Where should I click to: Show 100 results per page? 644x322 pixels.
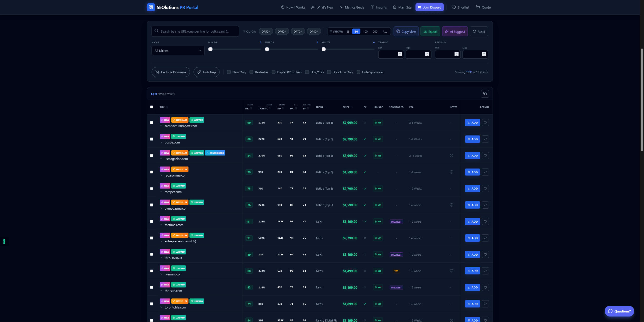tap(365, 32)
